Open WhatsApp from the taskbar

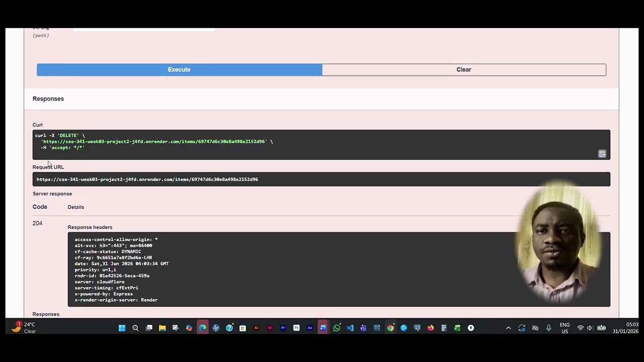[x=337, y=328]
